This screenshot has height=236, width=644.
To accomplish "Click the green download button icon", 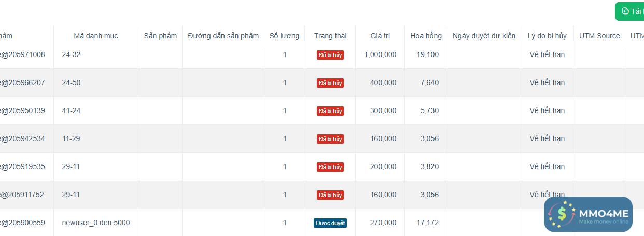I will pos(625,11).
